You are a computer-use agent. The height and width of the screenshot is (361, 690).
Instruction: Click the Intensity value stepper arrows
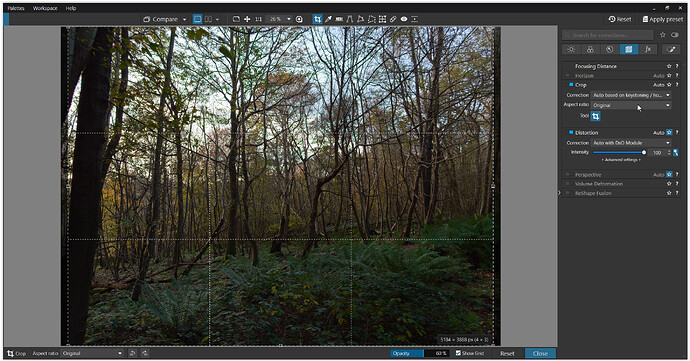(669, 153)
